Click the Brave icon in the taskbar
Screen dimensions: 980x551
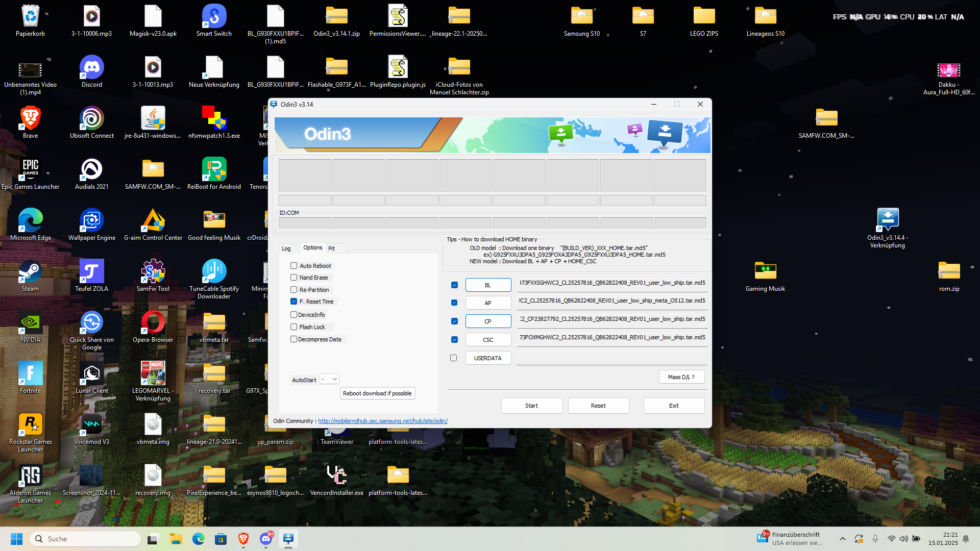click(243, 539)
